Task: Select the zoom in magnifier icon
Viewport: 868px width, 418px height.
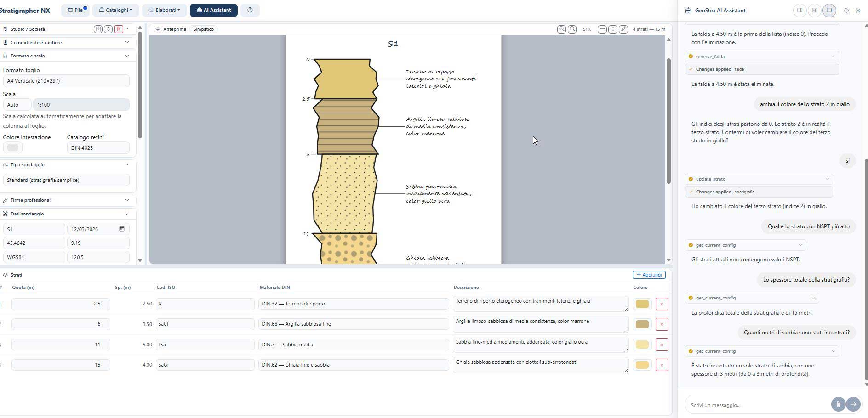Action: pyautogui.click(x=561, y=29)
